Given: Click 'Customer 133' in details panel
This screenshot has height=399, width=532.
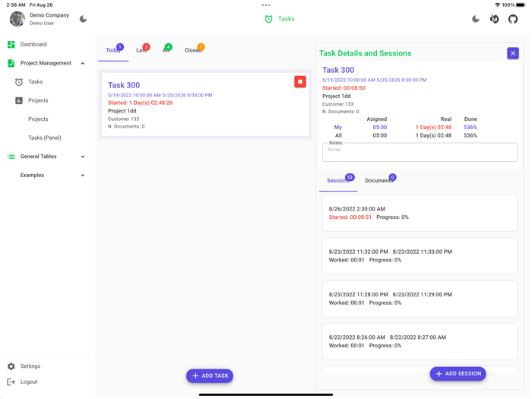Looking at the screenshot, I should tap(337, 104).
